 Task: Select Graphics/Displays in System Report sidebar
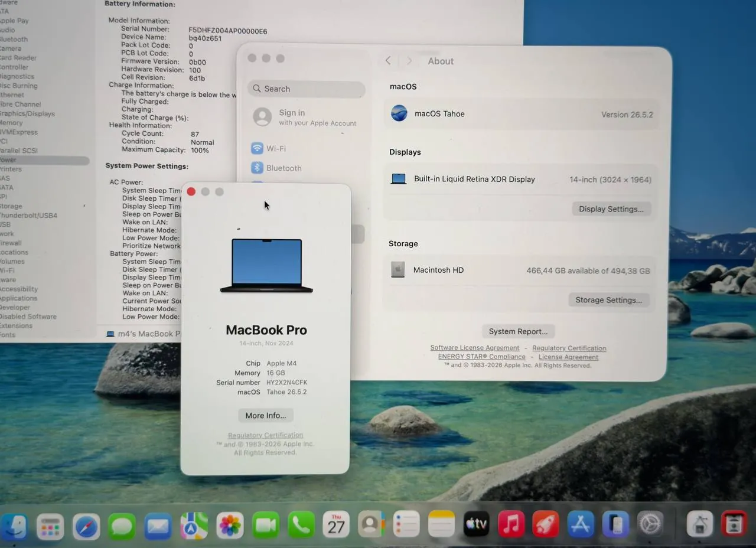[27, 113]
